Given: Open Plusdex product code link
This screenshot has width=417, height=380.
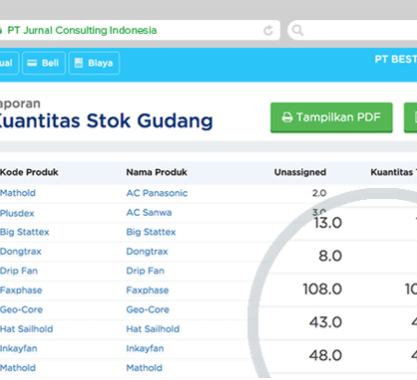Looking at the screenshot, I should tap(17, 213).
